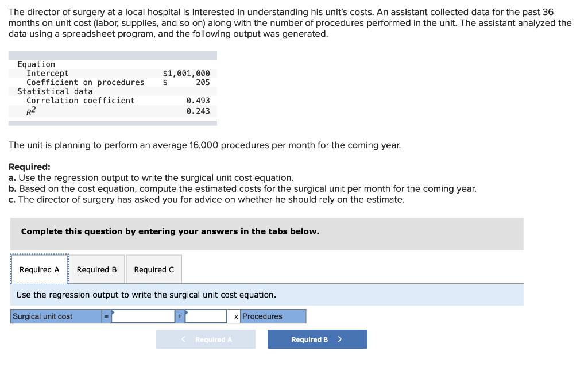Click the plus sign cell
588x367 pixels.
point(180,316)
